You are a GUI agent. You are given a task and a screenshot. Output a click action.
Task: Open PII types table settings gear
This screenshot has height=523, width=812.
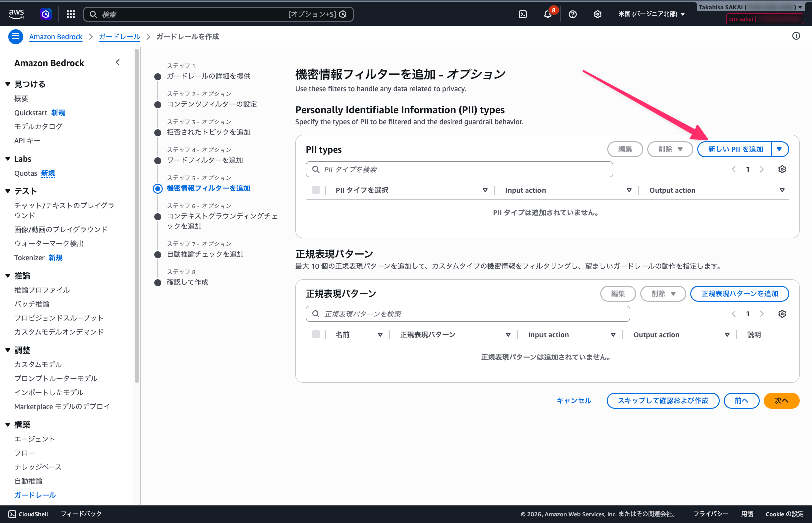coord(782,169)
